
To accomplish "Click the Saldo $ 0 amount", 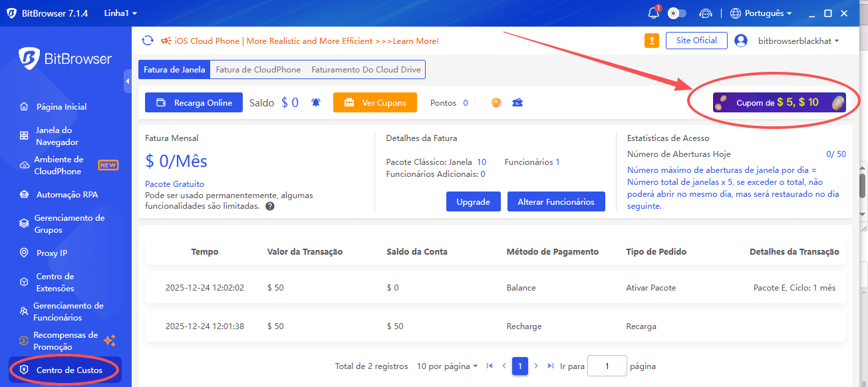I will tap(290, 102).
